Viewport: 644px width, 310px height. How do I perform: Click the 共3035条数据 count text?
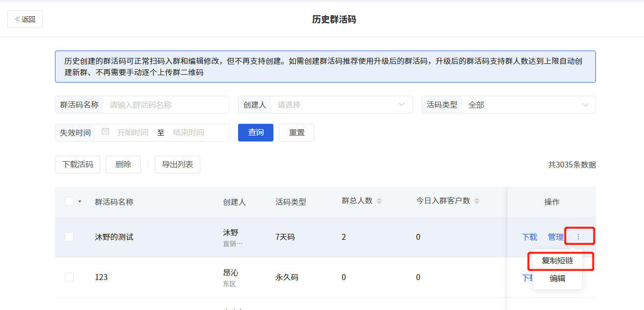coord(572,165)
